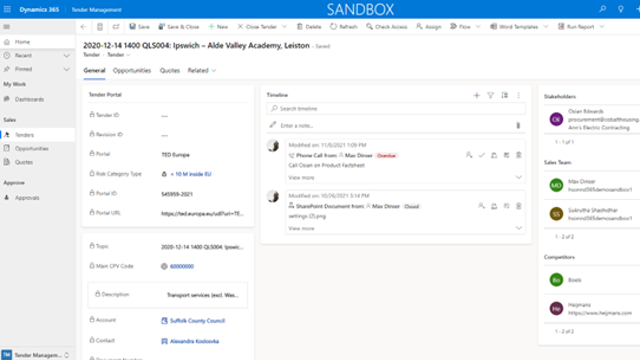Attach file with paperclip icon in note
This screenshot has height=360, width=640.
518,126
